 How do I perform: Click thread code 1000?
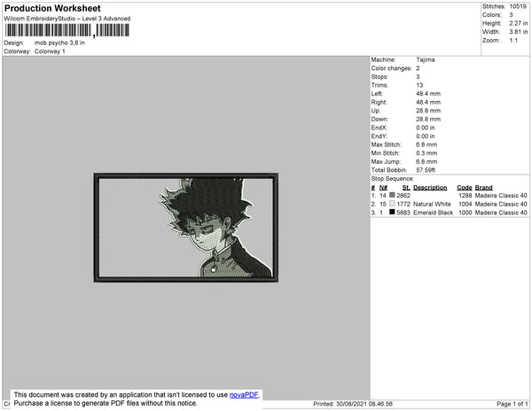pos(465,213)
